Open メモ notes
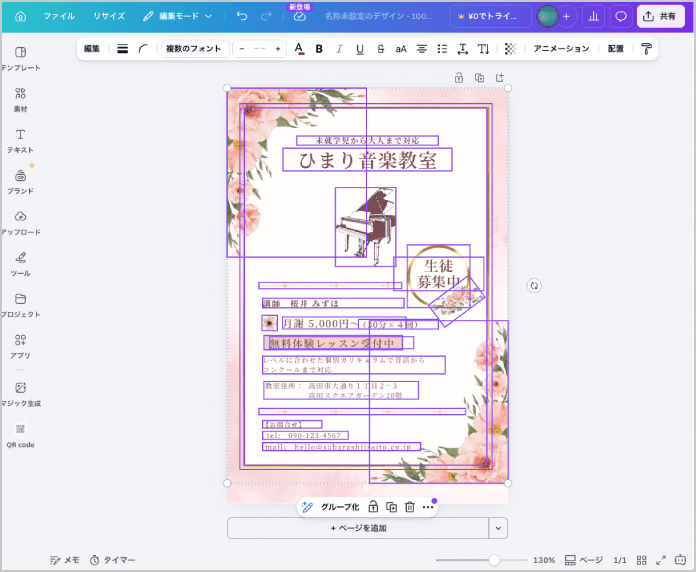696x572 pixels. coord(64,560)
